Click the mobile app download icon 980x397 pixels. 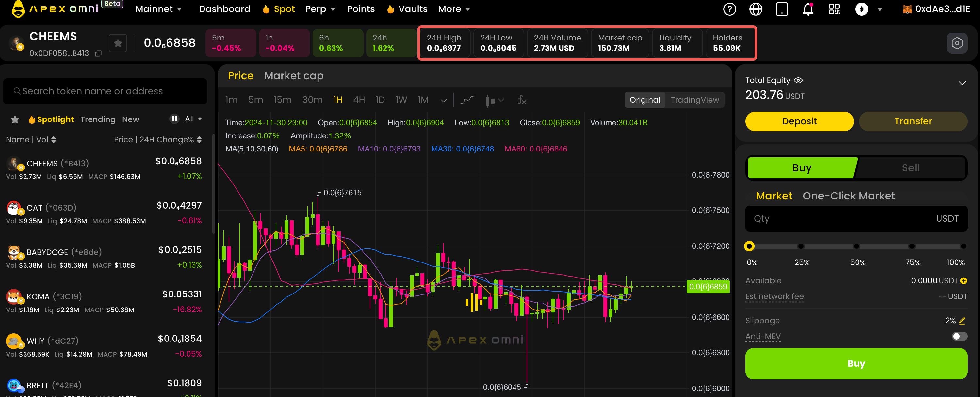click(x=782, y=9)
